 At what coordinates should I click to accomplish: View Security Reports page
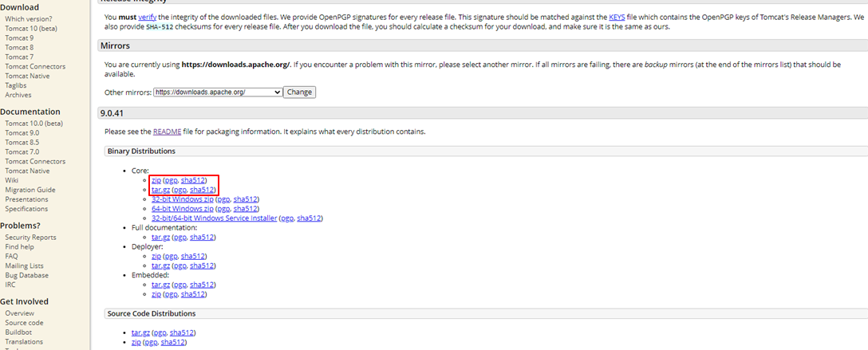pyautogui.click(x=30, y=237)
